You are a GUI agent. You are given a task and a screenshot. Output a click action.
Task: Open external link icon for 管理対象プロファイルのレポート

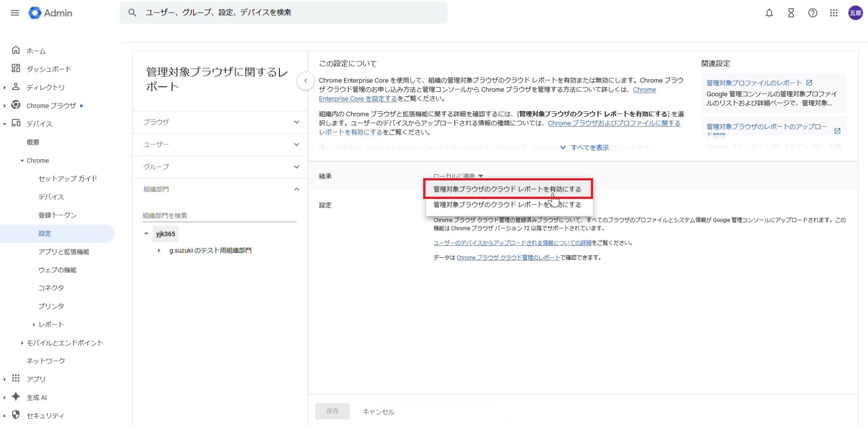coord(809,83)
